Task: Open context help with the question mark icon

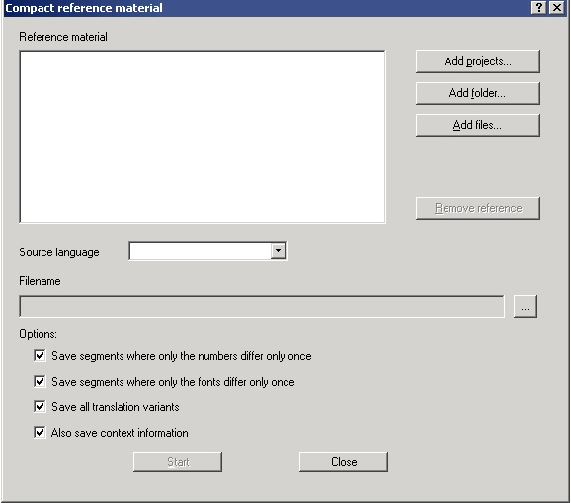Action: coord(539,7)
